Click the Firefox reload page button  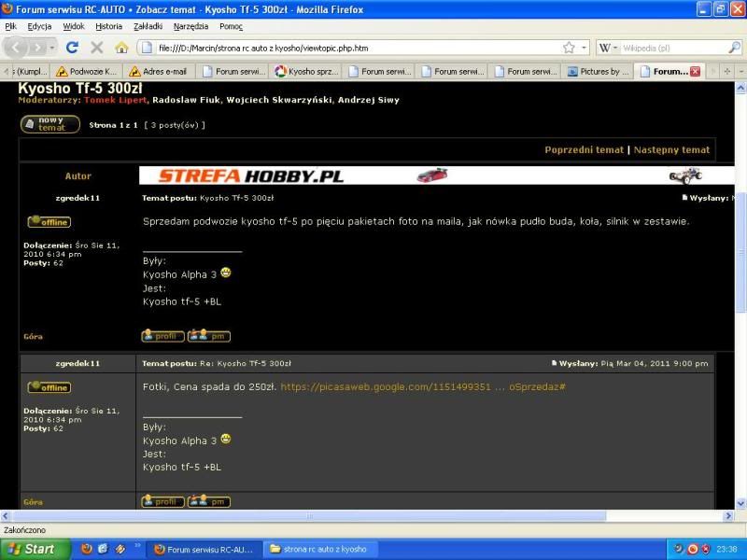(x=72, y=47)
